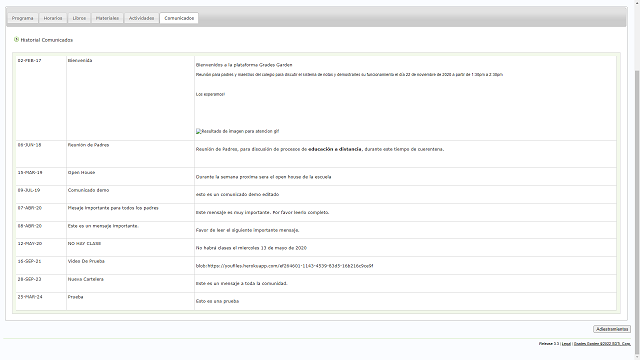Go to the Actividades tab

click(x=142, y=18)
